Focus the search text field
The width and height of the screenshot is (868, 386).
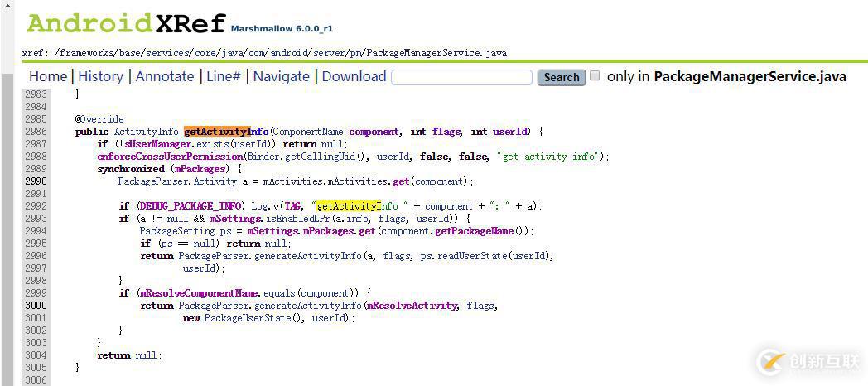pos(461,77)
